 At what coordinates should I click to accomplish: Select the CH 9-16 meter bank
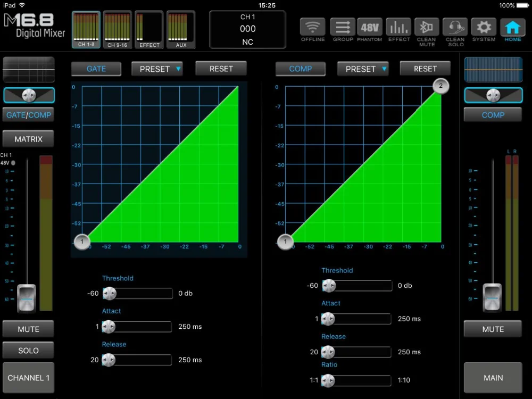[118, 30]
